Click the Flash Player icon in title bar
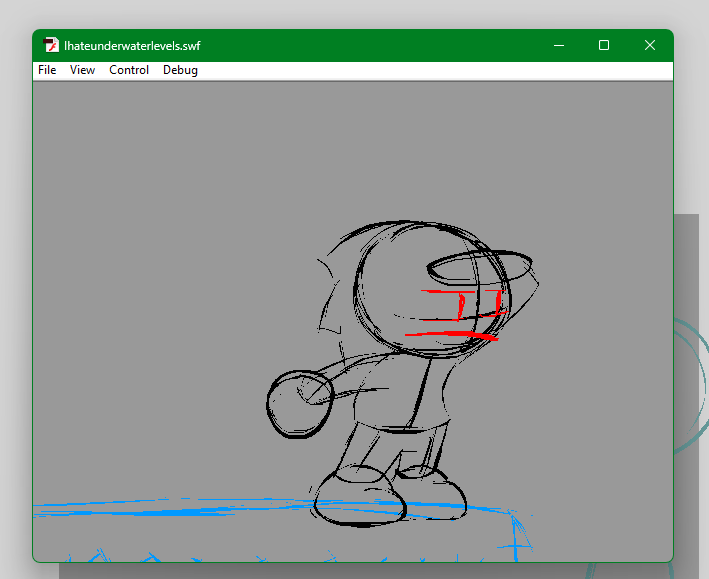This screenshot has width=709, height=579. 51,45
